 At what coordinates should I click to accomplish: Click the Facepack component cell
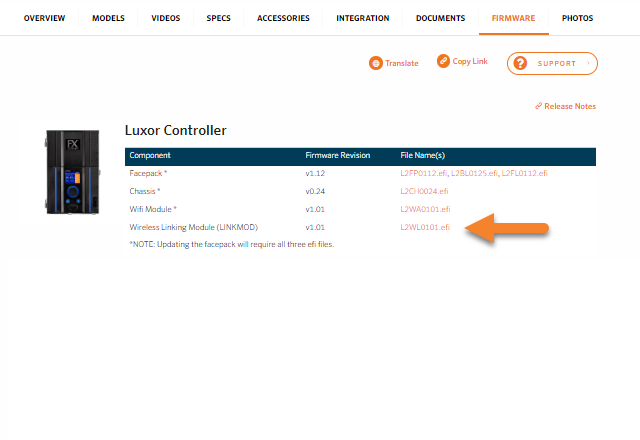tap(148, 173)
